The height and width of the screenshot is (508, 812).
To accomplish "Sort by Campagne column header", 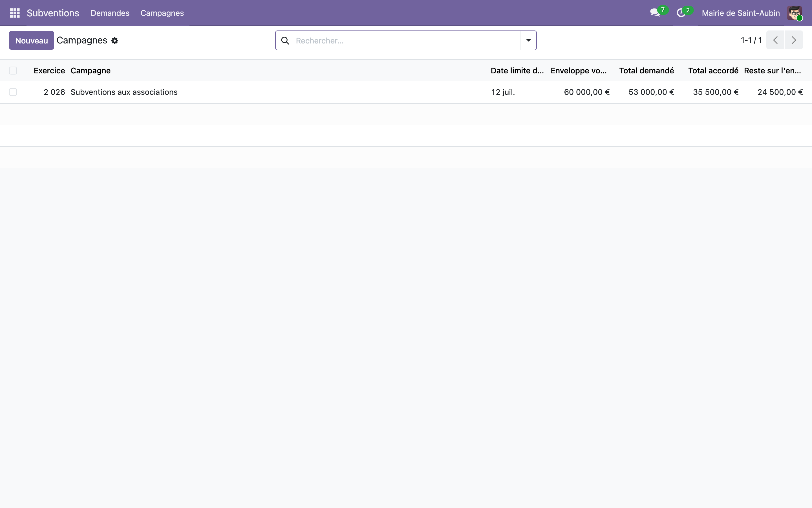I will (x=91, y=71).
